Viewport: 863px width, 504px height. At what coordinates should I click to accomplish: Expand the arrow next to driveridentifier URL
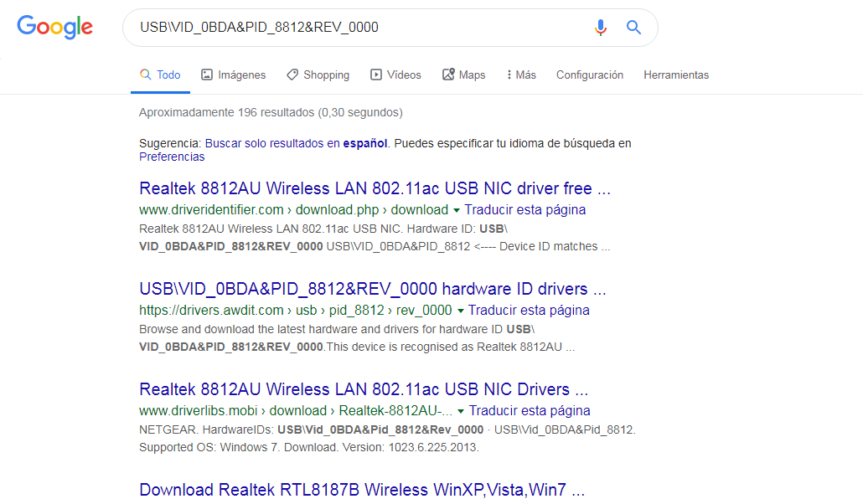pyautogui.click(x=457, y=210)
